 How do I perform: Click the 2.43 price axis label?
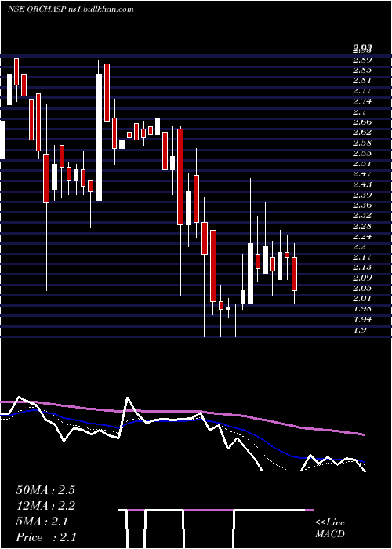[362, 184]
